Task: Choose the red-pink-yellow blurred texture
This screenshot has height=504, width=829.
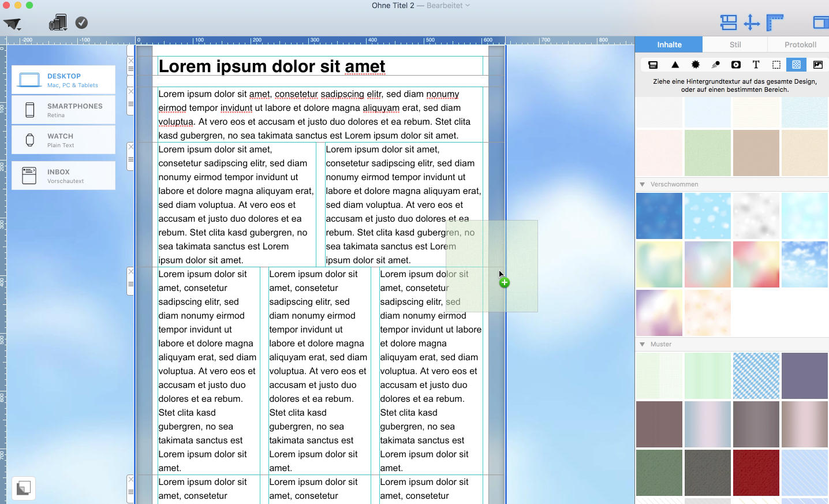Action: tap(756, 264)
